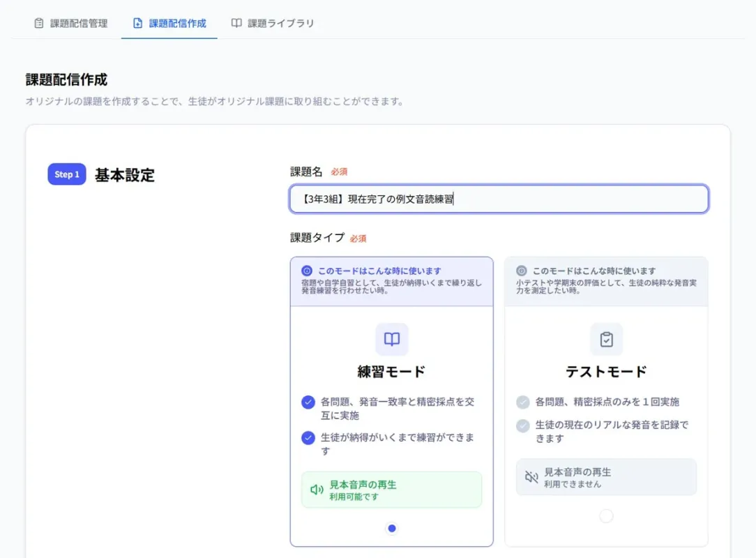Click the Step 1 badge
This screenshot has width=756, height=558.
pos(66,174)
